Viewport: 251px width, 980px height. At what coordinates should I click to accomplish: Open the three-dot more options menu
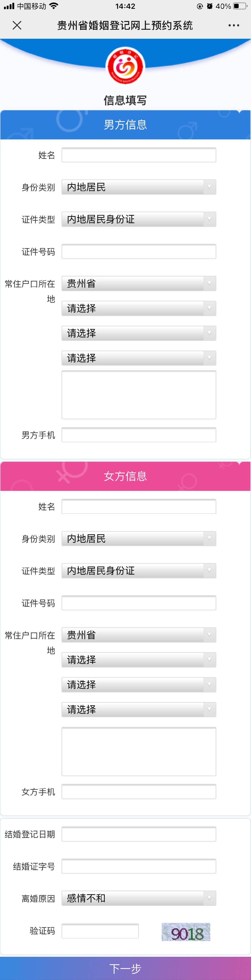[233, 26]
